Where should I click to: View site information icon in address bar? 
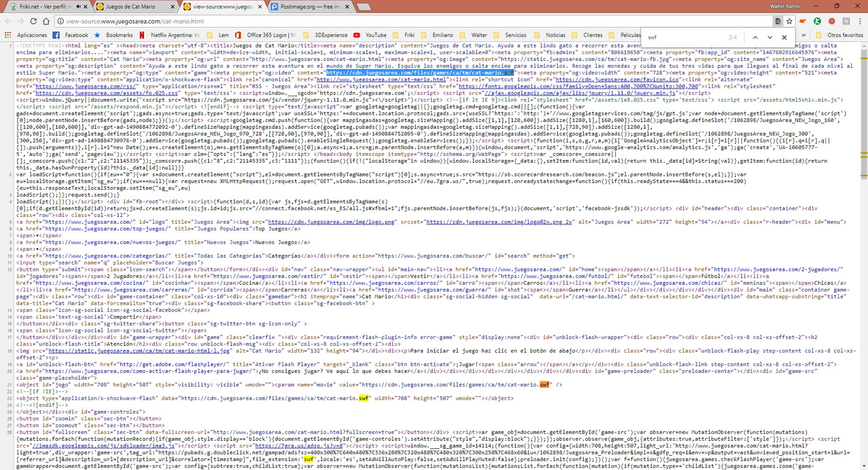pyautogui.click(x=60, y=21)
